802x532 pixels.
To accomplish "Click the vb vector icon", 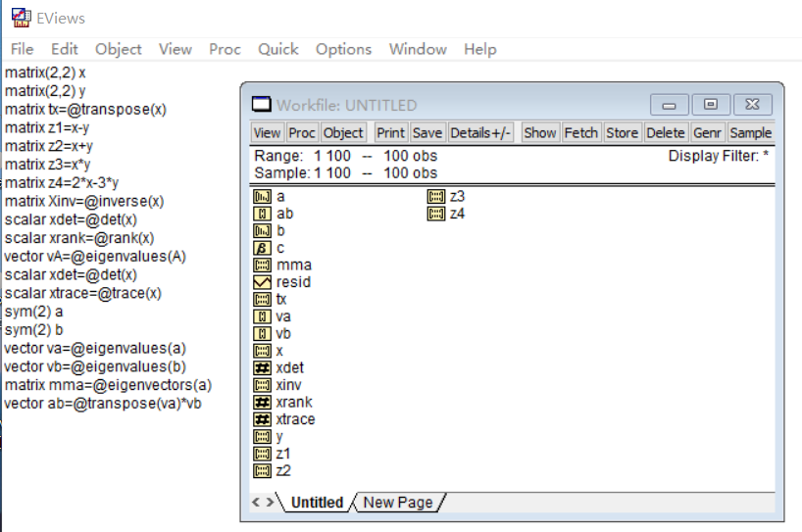I will pyautogui.click(x=262, y=334).
